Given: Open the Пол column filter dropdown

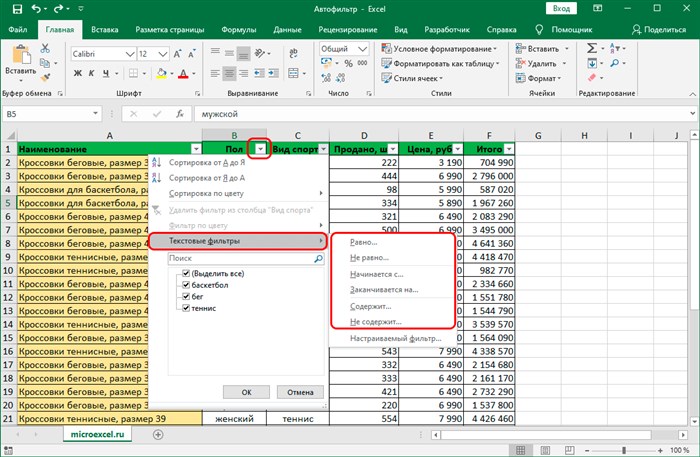Looking at the screenshot, I should pos(260,149).
